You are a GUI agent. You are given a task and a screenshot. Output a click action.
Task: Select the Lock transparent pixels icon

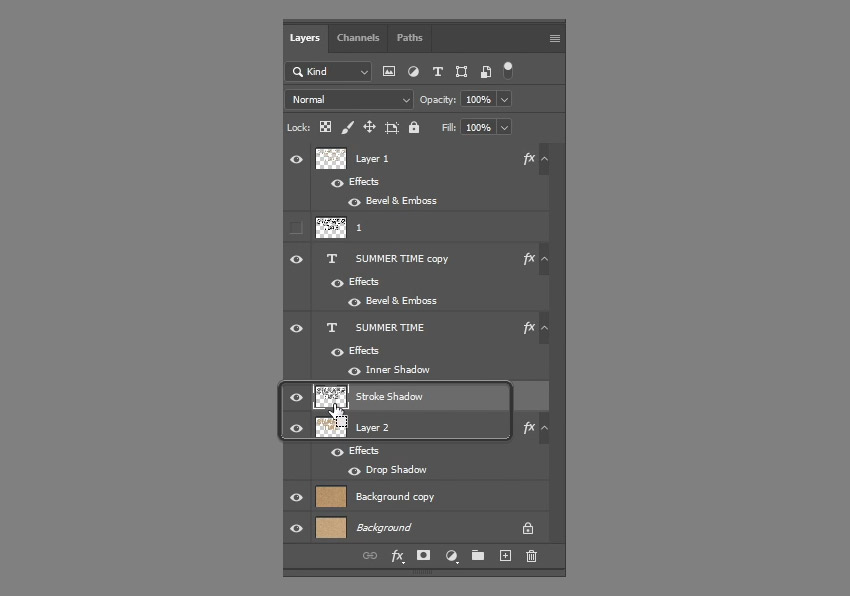pos(325,127)
